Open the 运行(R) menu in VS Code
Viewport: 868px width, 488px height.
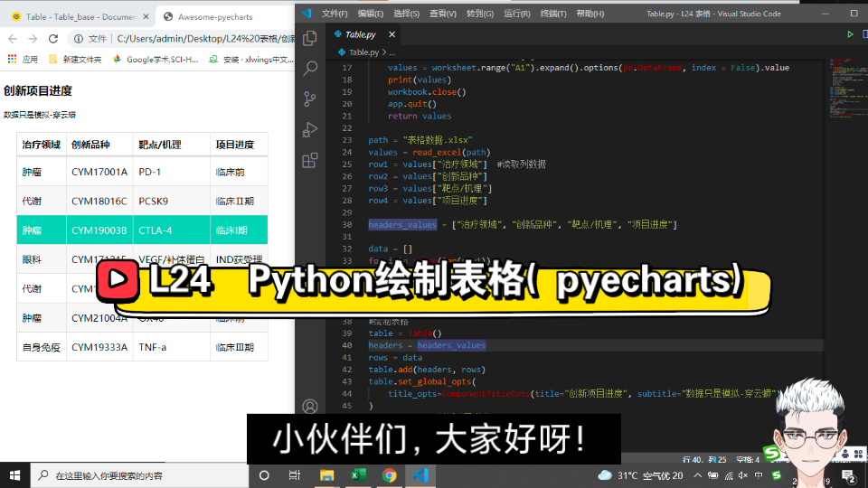pyautogui.click(x=516, y=14)
